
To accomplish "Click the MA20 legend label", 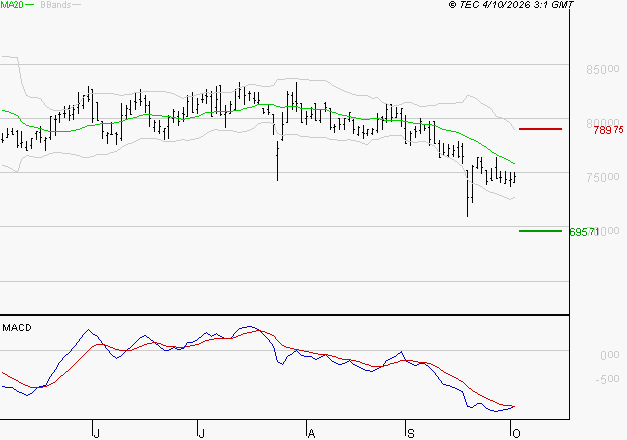I will point(12,5).
